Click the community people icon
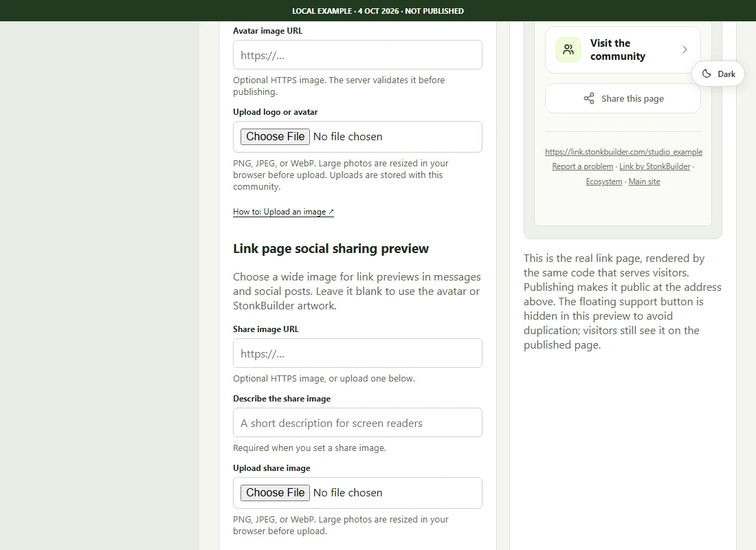756x550 pixels. coord(568,49)
